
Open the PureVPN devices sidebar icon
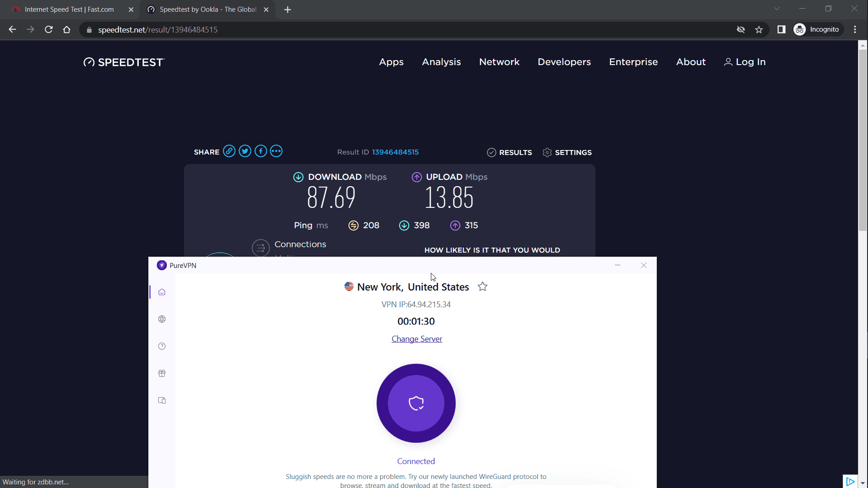click(162, 401)
